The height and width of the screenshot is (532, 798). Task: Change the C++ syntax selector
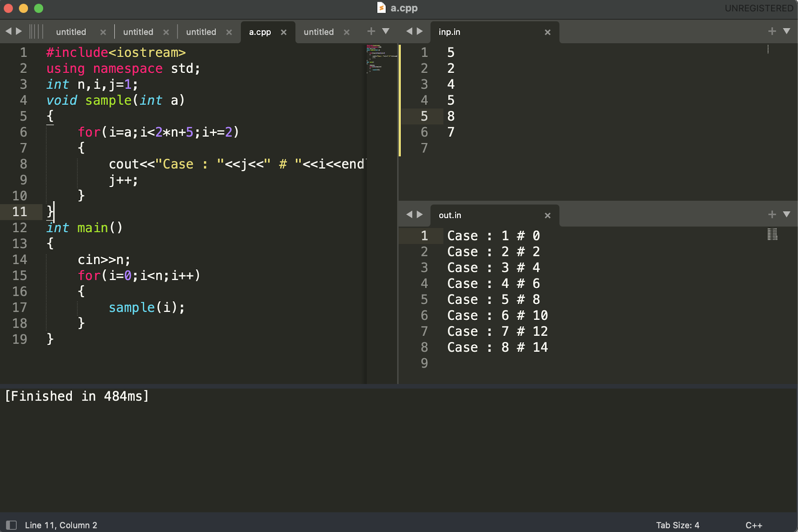click(x=754, y=525)
